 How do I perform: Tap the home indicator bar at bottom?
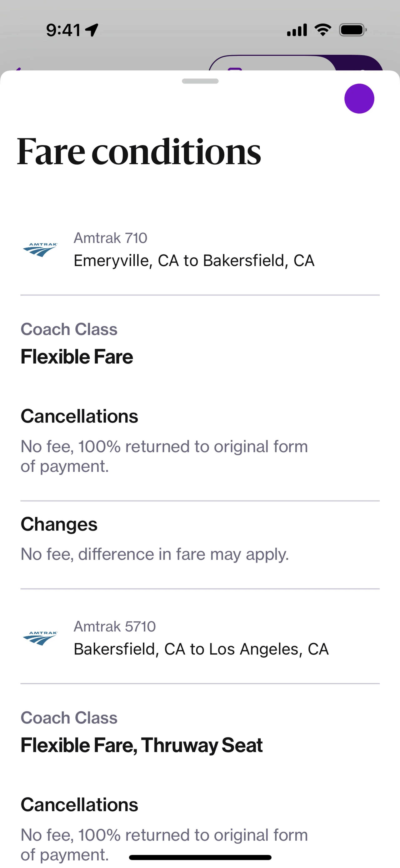pyautogui.click(x=200, y=857)
